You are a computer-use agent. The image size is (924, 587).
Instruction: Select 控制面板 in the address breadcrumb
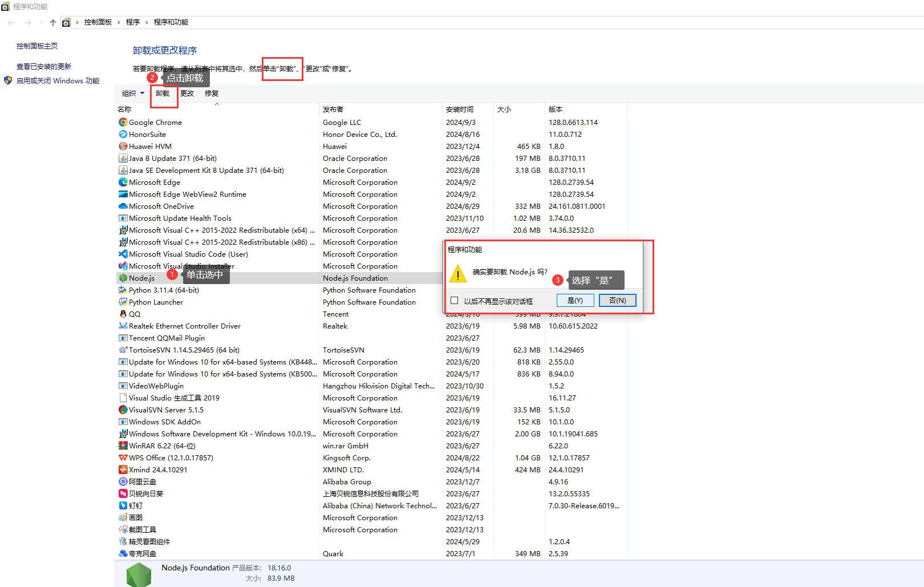coord(98,22)
